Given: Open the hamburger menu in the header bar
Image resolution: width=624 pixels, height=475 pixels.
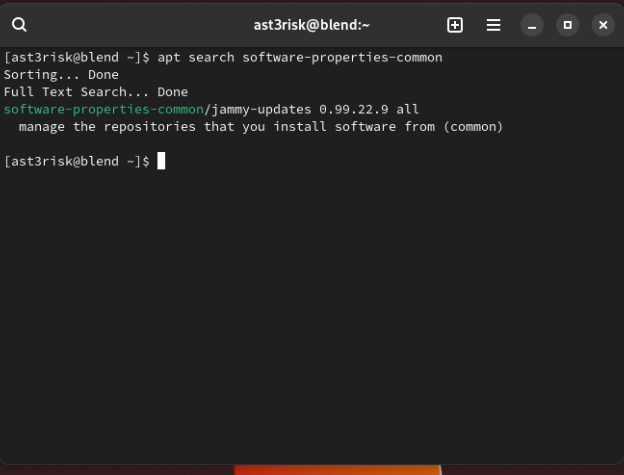Looking at the screenshot, I should click(x=493, y=25).
